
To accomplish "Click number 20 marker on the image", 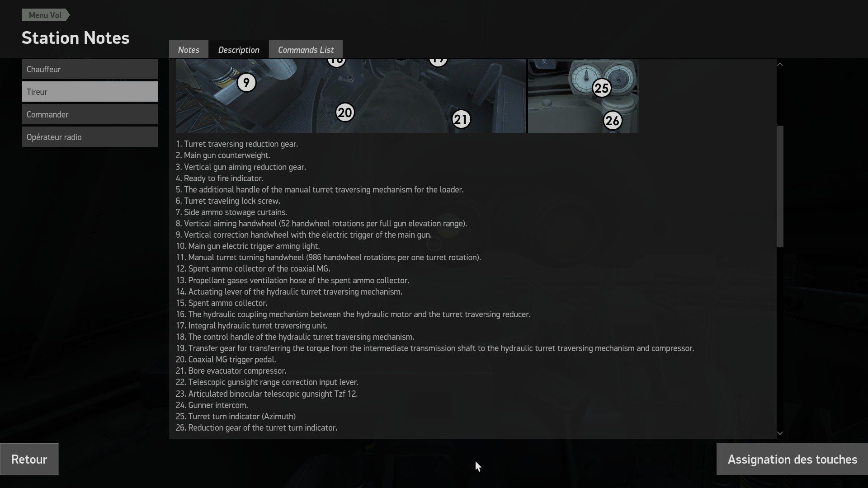I will coord(345,113).
